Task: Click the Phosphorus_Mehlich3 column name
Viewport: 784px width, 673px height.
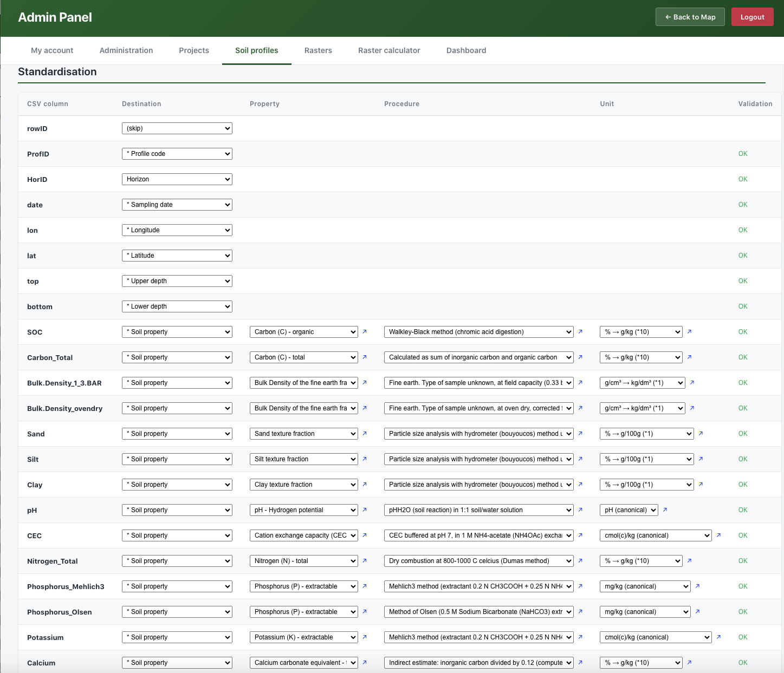Action: point(66,586)
